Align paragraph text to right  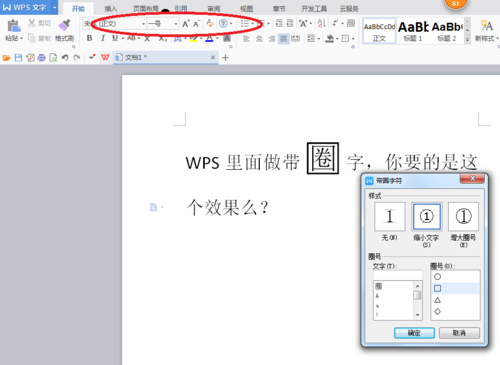click(x=272, y=39)
